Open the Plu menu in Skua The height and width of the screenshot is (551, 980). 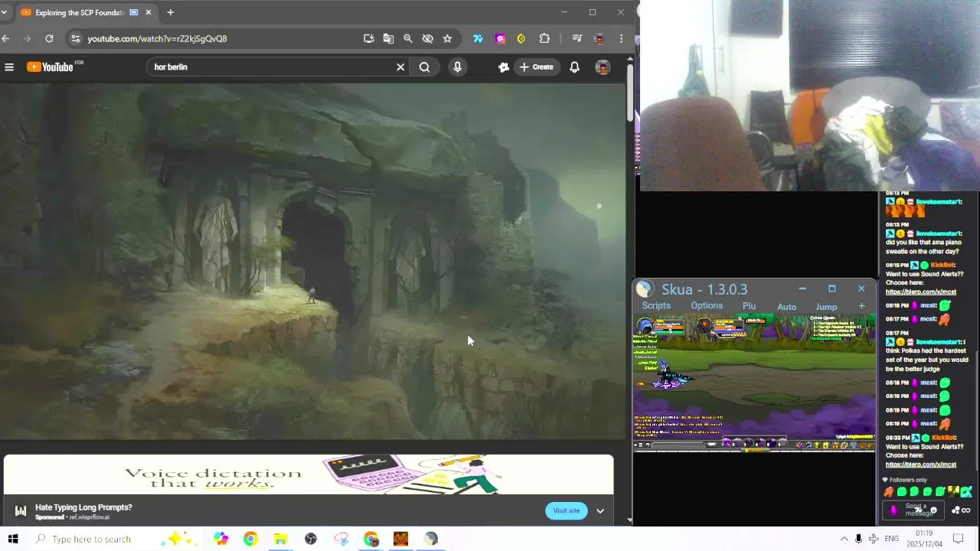(x=749, y=305)
